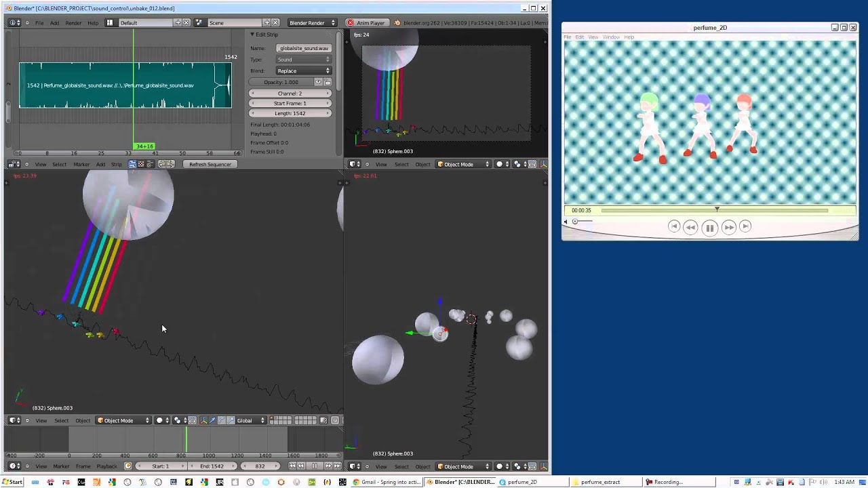Click the strip copy icon in sequencer header
Viewport: 868px width, 488px height.
click(x=161, y=164)
